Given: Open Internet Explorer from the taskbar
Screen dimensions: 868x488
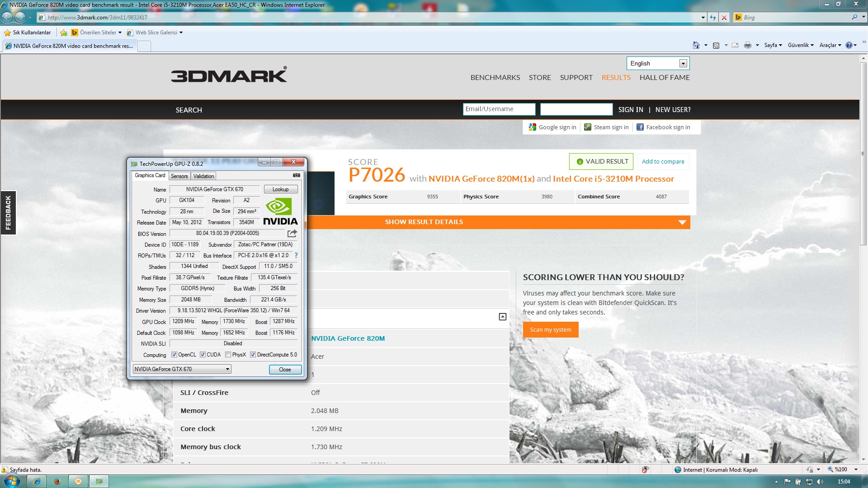Looking at the screenshot, I should coord(37,481).
